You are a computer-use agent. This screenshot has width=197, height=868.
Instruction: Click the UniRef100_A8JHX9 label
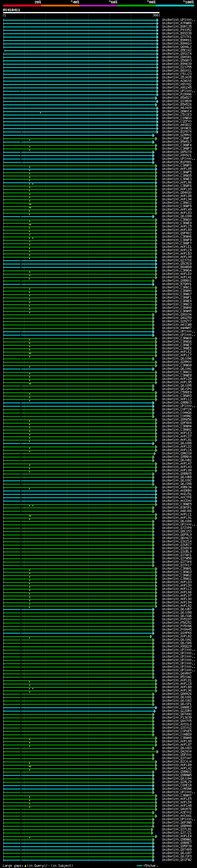pos(177,108)
